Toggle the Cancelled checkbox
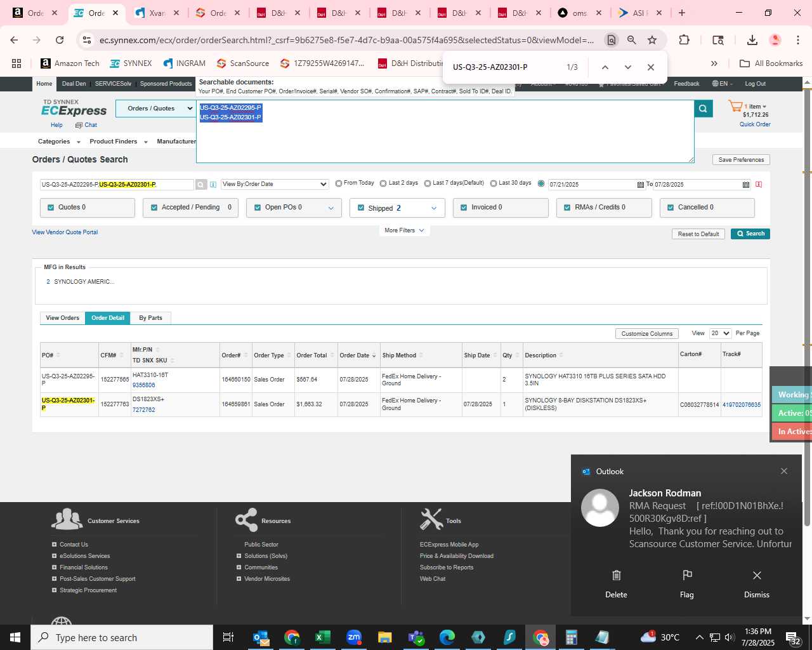The height and width of the screenshot is (650, 812). (671, 208)
